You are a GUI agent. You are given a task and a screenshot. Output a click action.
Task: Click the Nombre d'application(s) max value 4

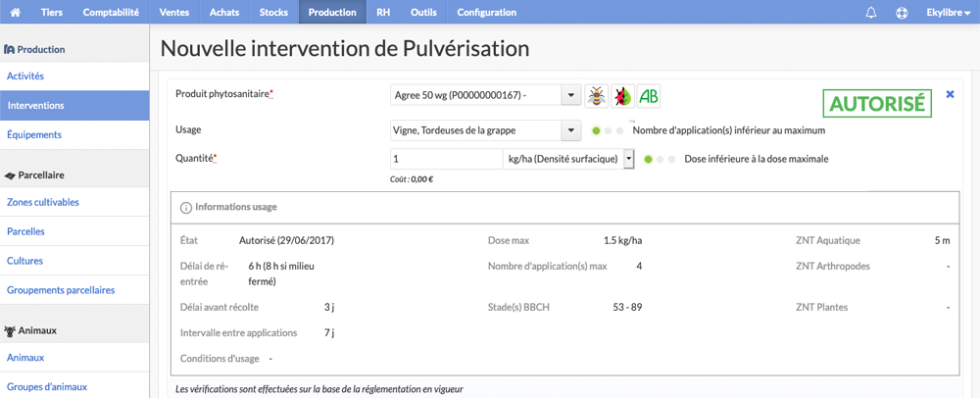click(639, 267)
